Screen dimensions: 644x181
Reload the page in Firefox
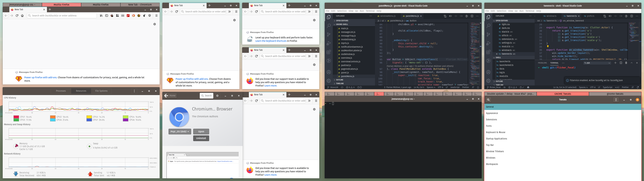[17, 15]
